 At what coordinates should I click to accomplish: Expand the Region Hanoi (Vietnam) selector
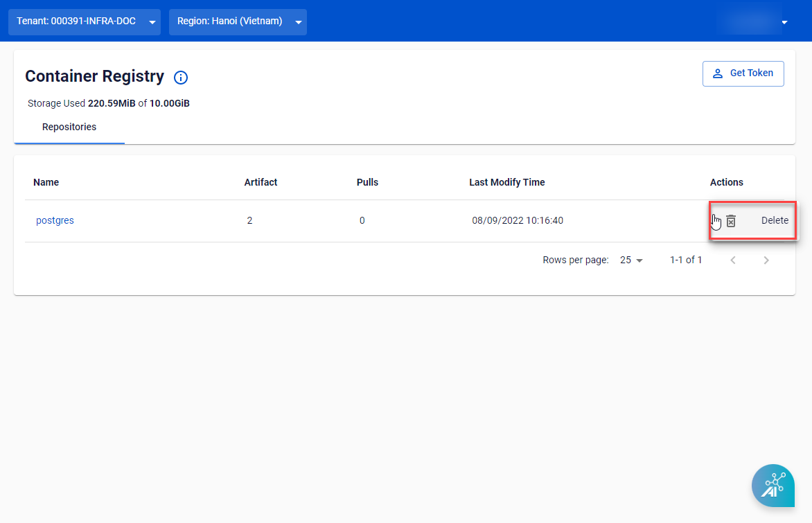pos(238,21)
